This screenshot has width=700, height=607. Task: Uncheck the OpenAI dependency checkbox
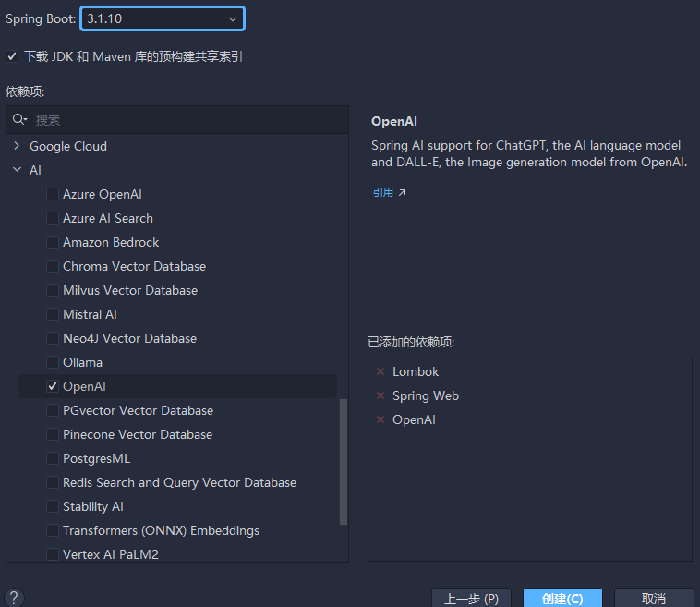click(x=53, y=386)
